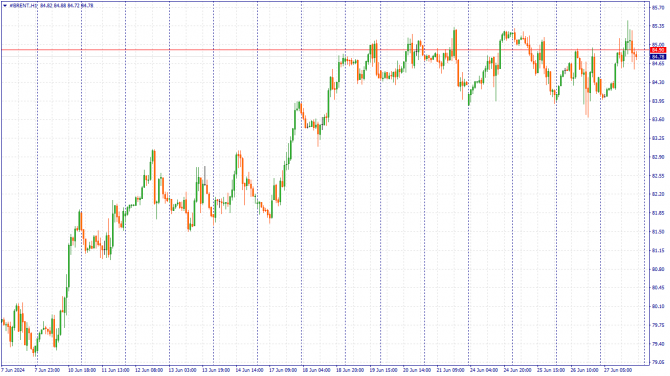This screenshot has height=376, width=670.
Task: Click the 81.50 price axis label
Action: (658, 232)
